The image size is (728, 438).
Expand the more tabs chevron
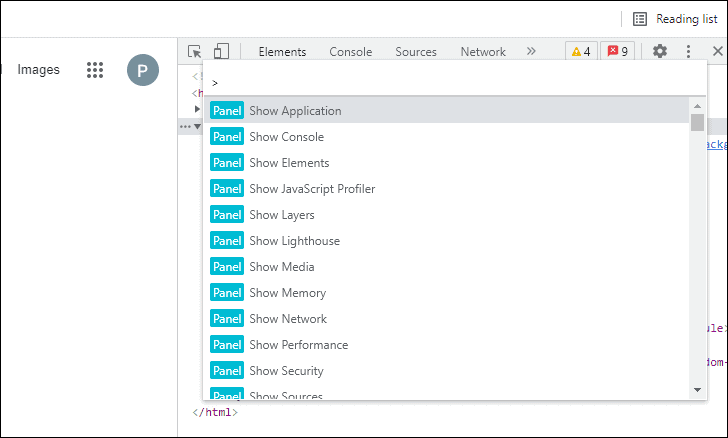531,51
